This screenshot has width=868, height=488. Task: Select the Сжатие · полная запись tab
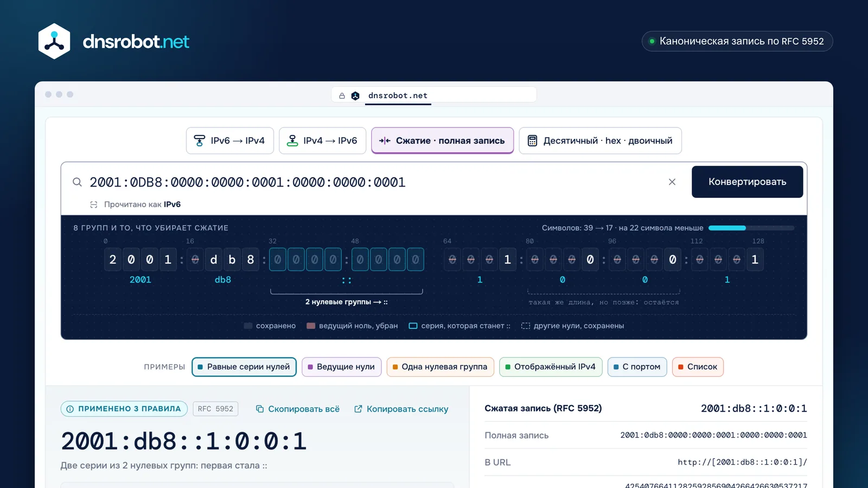point(442,141)
